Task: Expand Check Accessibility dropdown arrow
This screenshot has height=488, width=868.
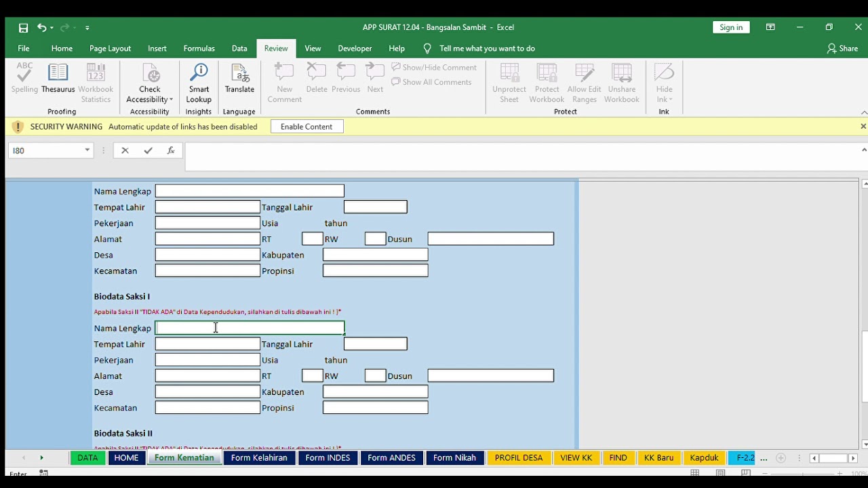Action: (x=172, y=100)
